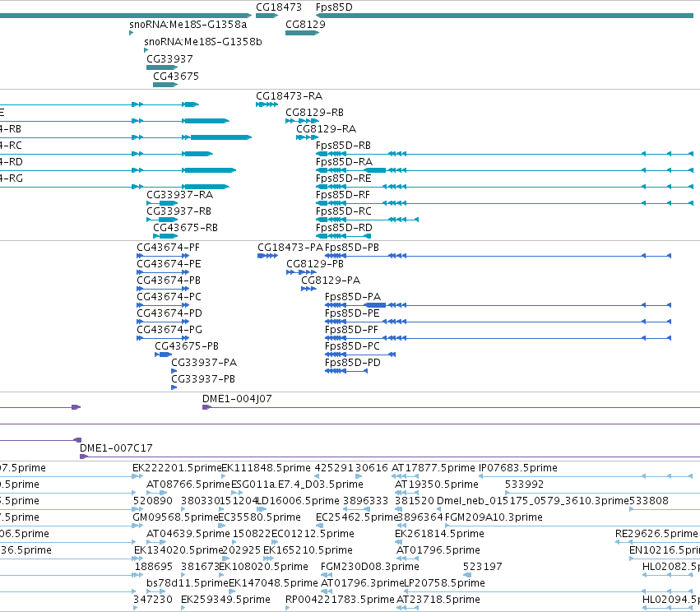Click the snoRNA:Me18S-G1358a gene label
700x612 pixels.
[x=188, y=25]
